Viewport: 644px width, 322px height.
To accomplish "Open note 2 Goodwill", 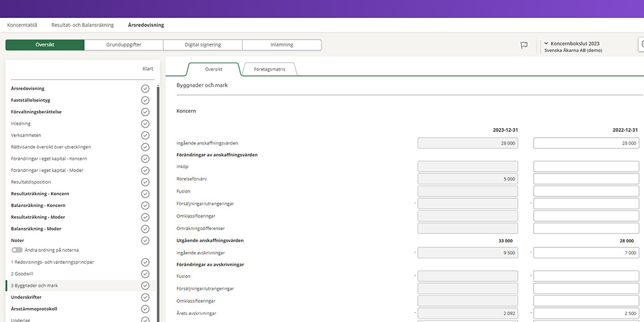I will pos(22,274).
